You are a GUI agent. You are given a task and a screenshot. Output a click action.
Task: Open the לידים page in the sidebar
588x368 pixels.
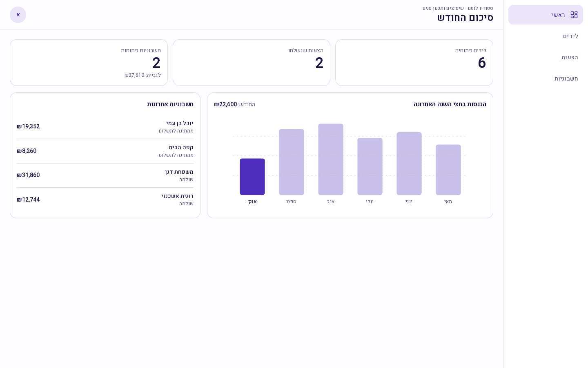click(x=546, y=36)
